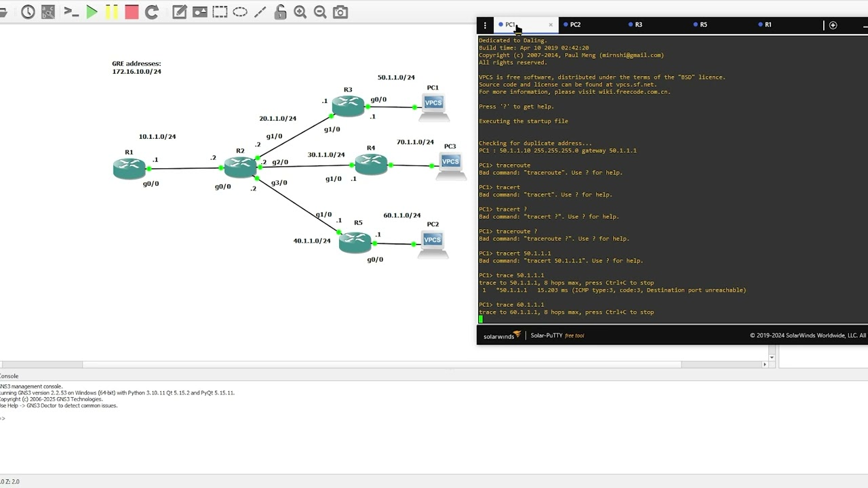
Task: Start all nodes with the green play icon
Action: click(x=92, y=12)
